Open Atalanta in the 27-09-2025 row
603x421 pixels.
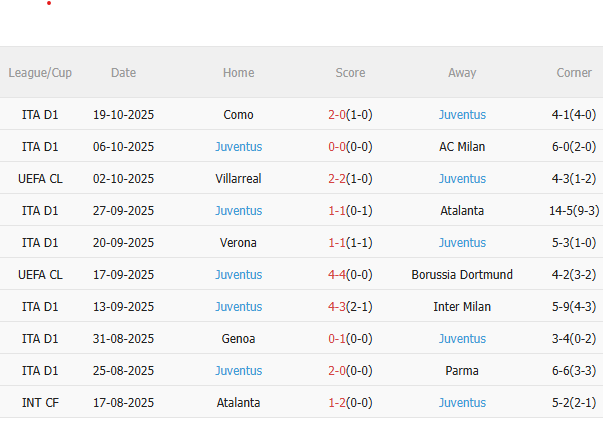(x=462, y=211)
